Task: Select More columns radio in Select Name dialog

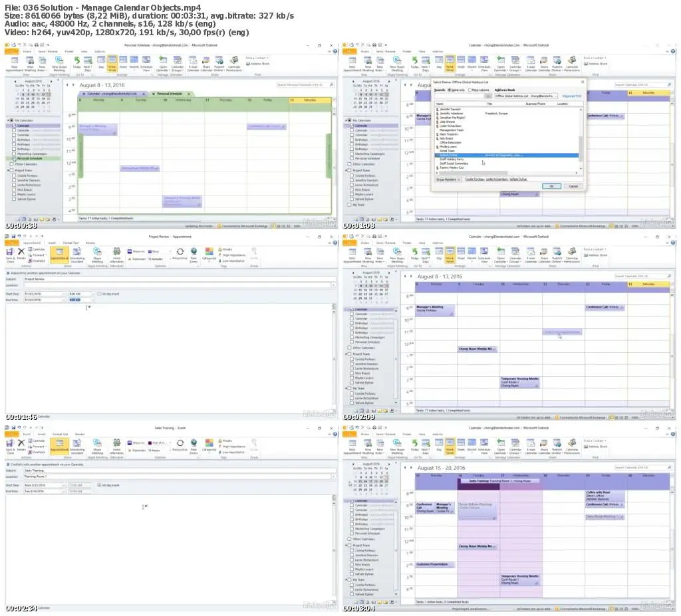Action: tap(470, 90)
